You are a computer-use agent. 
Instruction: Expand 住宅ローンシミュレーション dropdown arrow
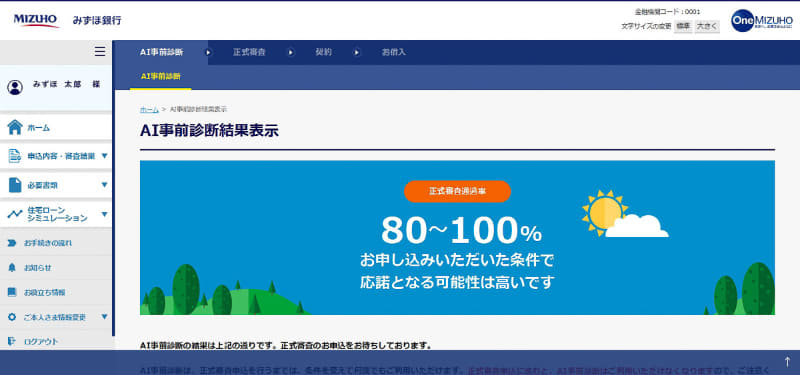coord(105,214)
